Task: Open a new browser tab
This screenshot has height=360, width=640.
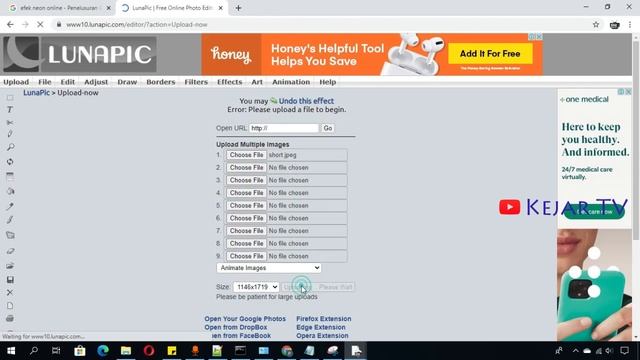Action: coord(238,8)
